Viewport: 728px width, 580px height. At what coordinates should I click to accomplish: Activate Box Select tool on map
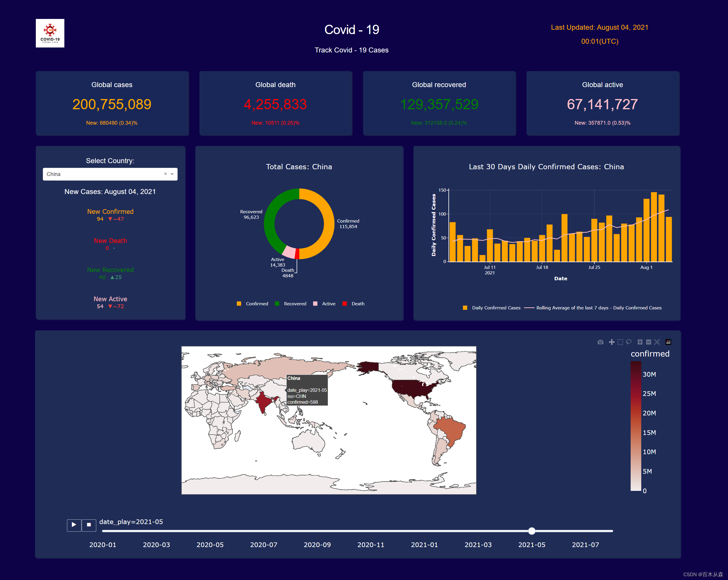(x=620, y=342)
